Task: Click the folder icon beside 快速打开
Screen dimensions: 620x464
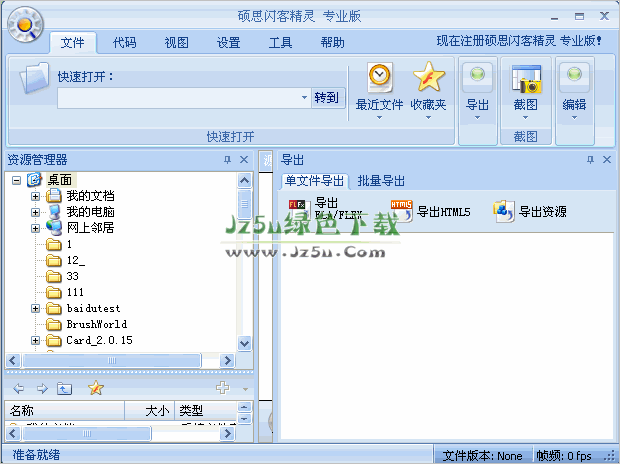Action: (x=34, y=78)
